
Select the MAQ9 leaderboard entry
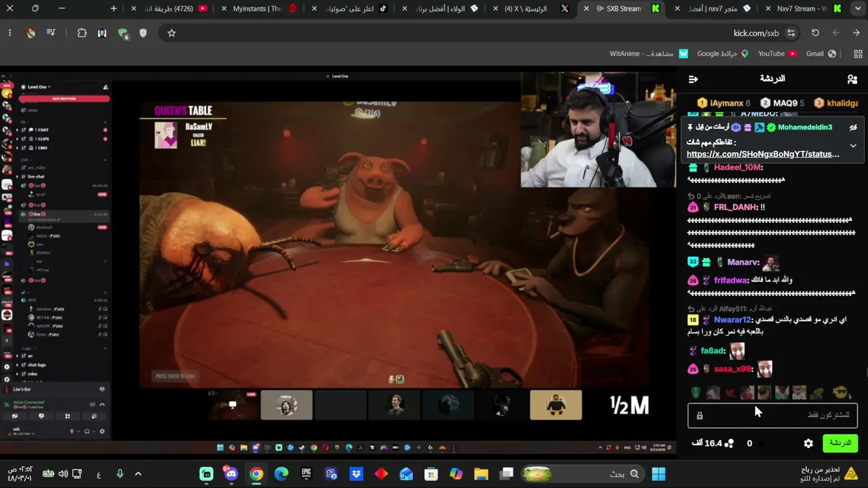coord(782,103)
